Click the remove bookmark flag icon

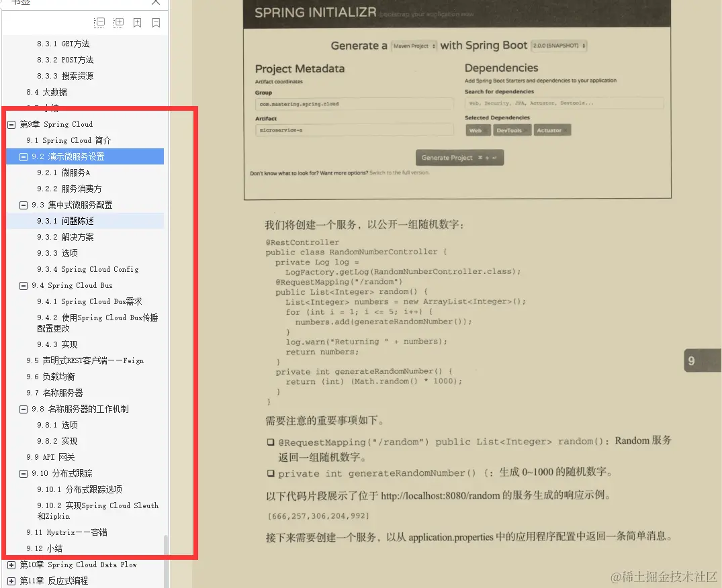(156, 21)
